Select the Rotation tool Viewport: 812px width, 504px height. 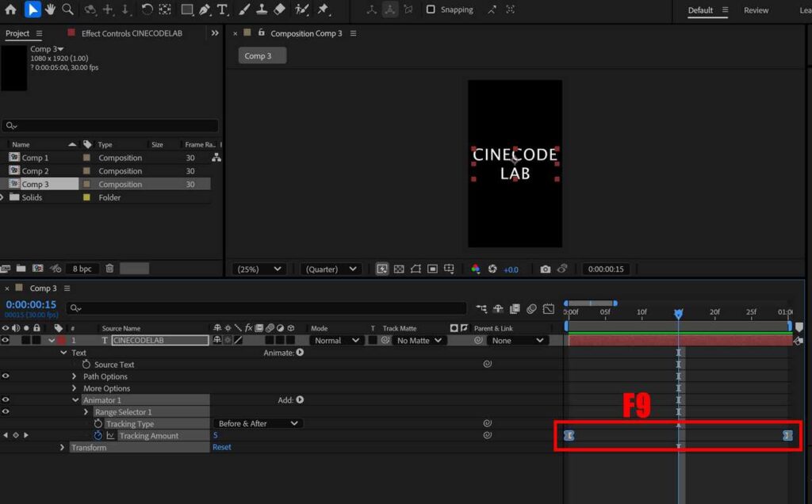(x=147, y=10)
